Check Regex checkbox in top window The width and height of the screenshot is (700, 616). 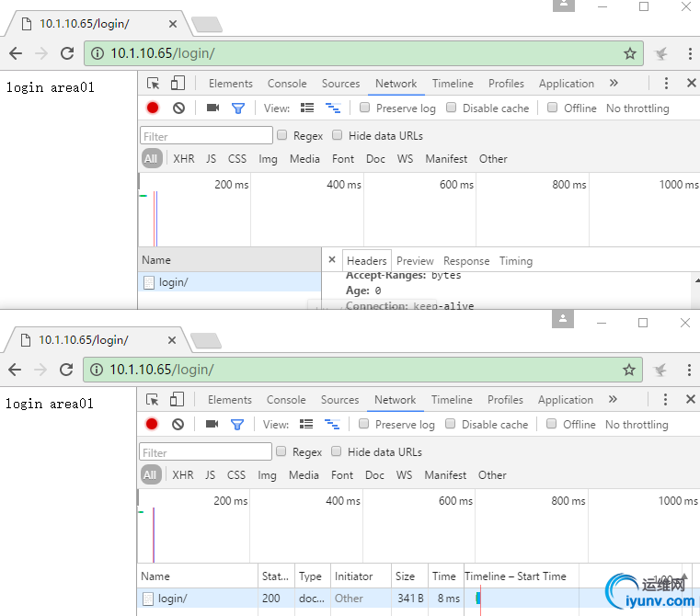pyautogui.click(x=281, y=135)
